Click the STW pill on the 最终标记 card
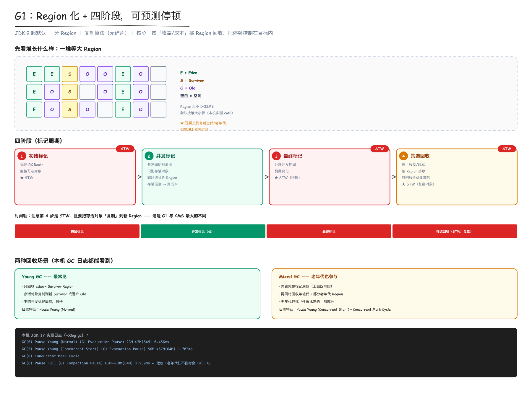This screenshot has width=532, height=401. [x=379, y=149]
